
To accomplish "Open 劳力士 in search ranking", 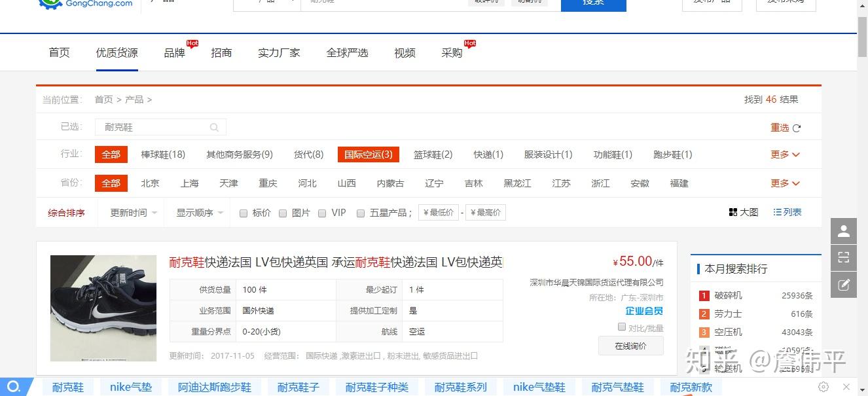I will (x=728, y=314).
